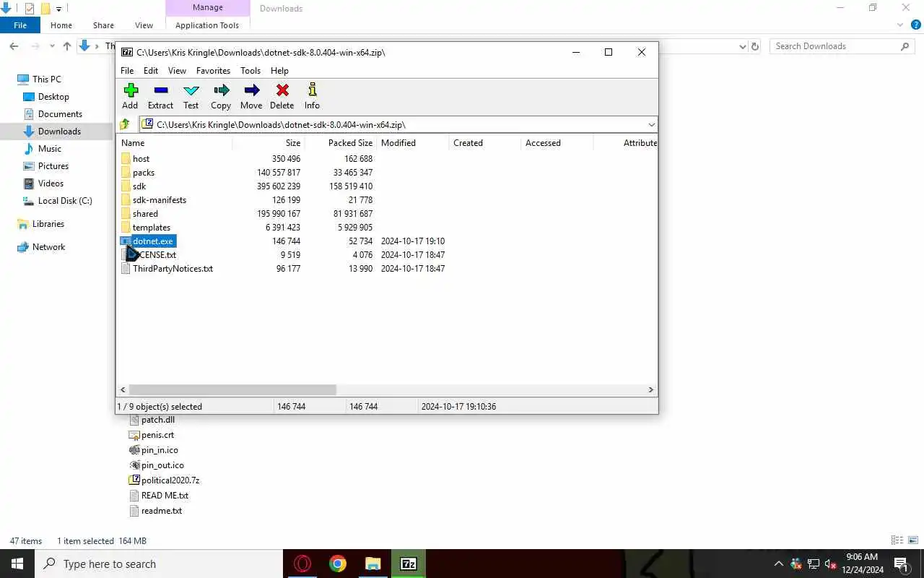
Task: Open the 7-Zip Edit menu
Action: pos(151,71)
